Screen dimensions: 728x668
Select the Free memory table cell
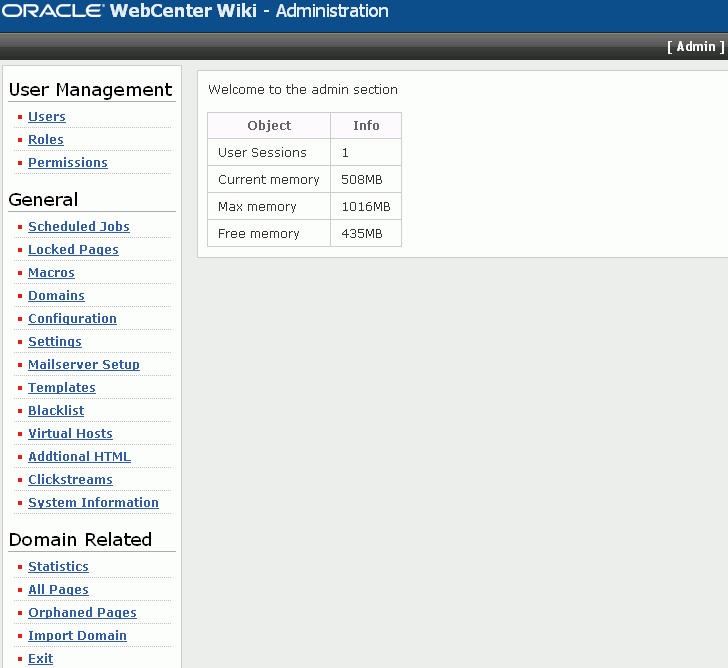point(269,233)
